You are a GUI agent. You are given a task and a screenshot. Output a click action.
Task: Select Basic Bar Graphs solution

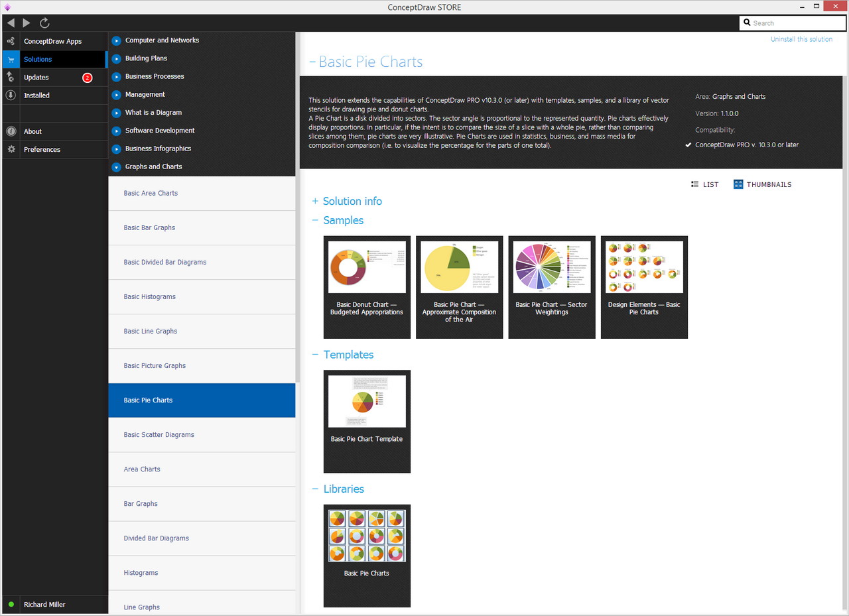click(202, 227)
